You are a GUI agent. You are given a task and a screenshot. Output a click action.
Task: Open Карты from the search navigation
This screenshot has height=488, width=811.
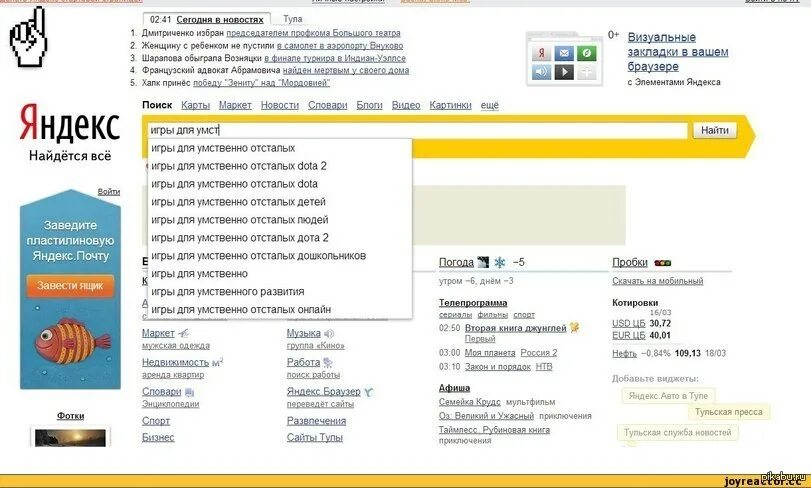196,105
